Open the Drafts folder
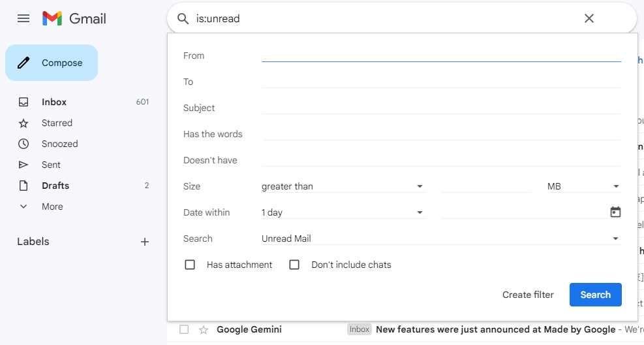Viewport: 644px width, 345px height. [55, 186]
